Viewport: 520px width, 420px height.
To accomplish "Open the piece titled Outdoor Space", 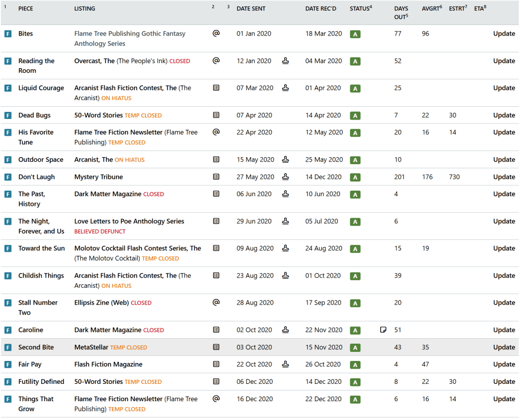I will coord(41,160).
